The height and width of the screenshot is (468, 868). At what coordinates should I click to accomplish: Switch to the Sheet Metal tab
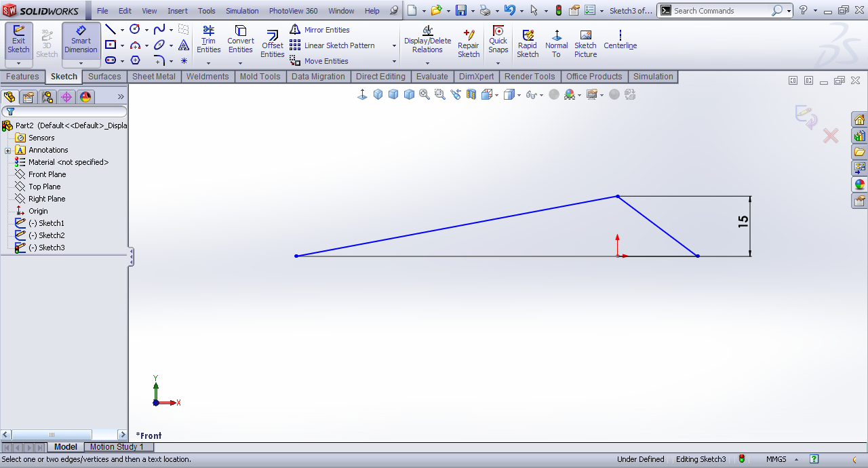[x=153, y=77]
